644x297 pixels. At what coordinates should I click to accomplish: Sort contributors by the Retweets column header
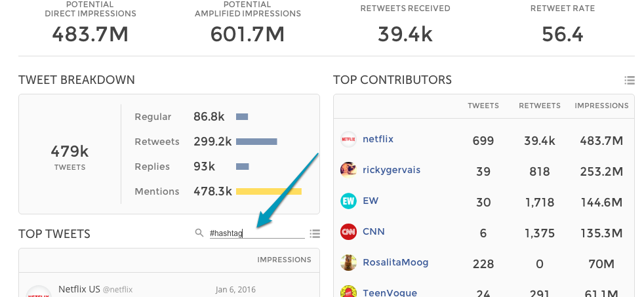point(539,106)
